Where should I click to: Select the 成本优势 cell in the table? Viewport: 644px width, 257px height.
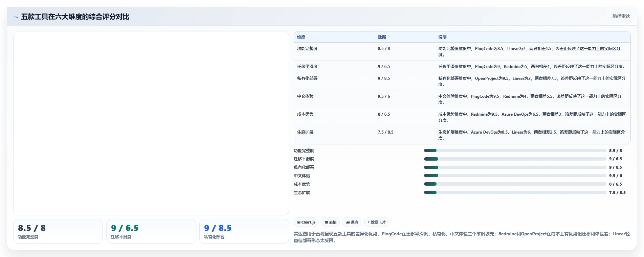pyautogui.click(x=305, y=114)
